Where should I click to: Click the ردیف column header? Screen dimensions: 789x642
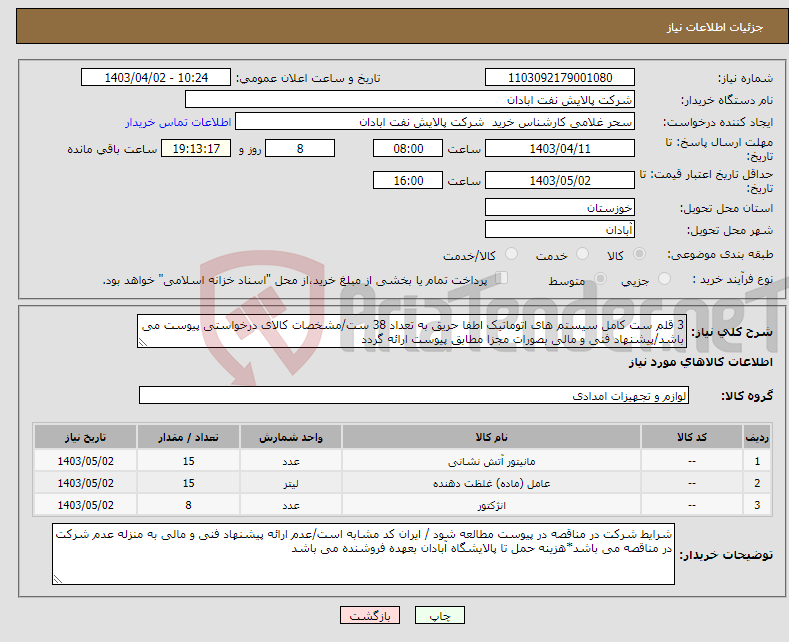coord(757,437)
